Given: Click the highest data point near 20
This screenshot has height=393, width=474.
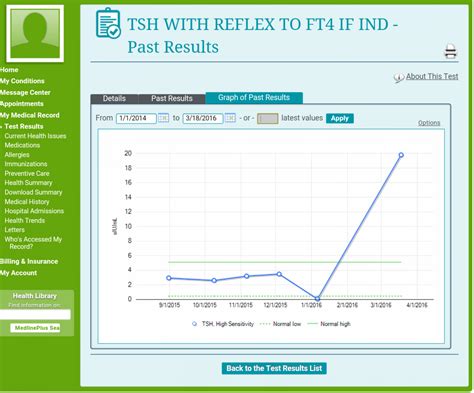Looking at the screenshot, I should pos(401,155).
